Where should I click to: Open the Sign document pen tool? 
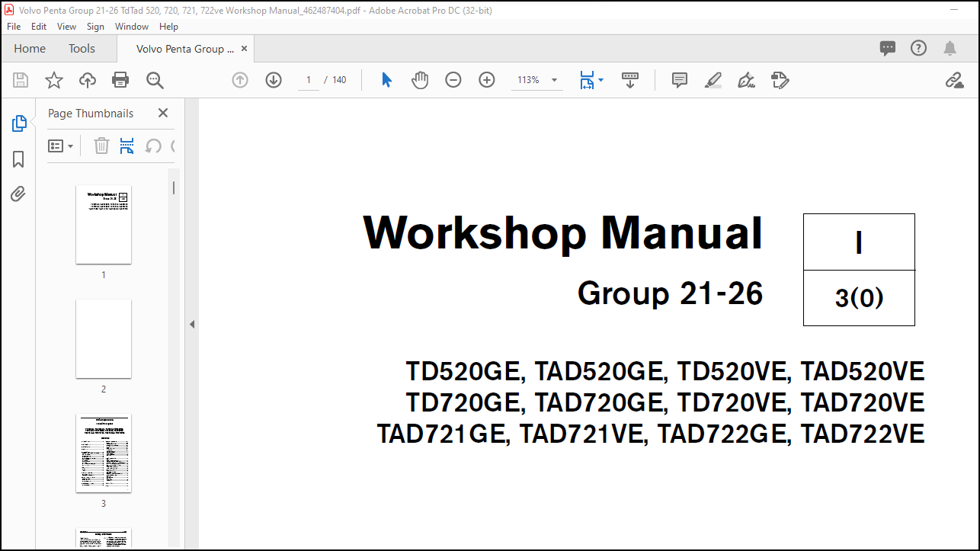coord(747,80)
